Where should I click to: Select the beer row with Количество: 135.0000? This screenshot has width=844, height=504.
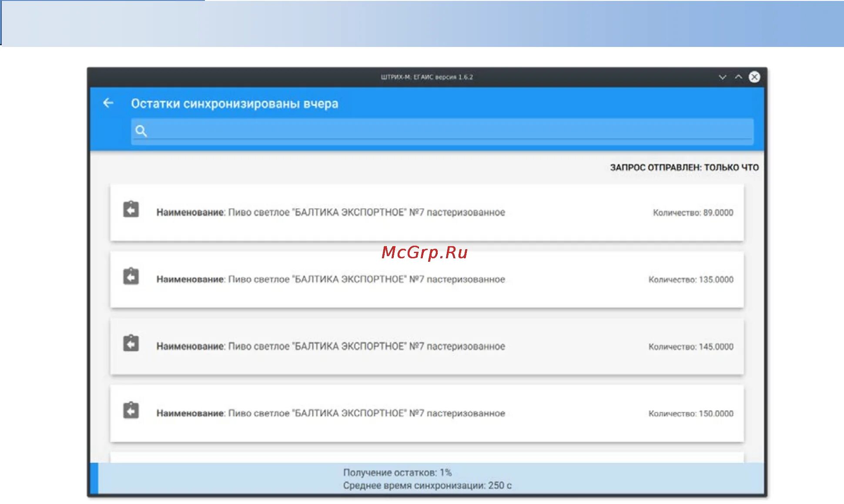pyautogui.click(x=427, y=280)
